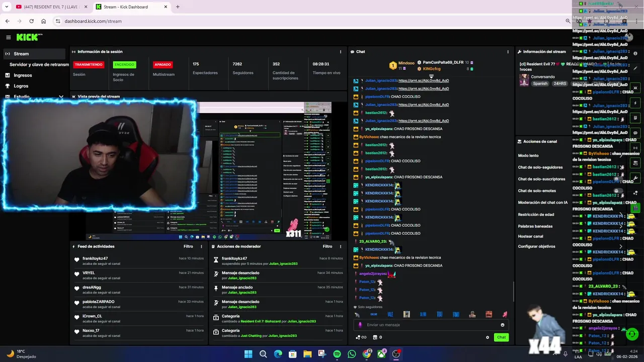This screenshot has width=644, height=362.
Task: Click the stream category thumbnail
Action: click(524, 80)
